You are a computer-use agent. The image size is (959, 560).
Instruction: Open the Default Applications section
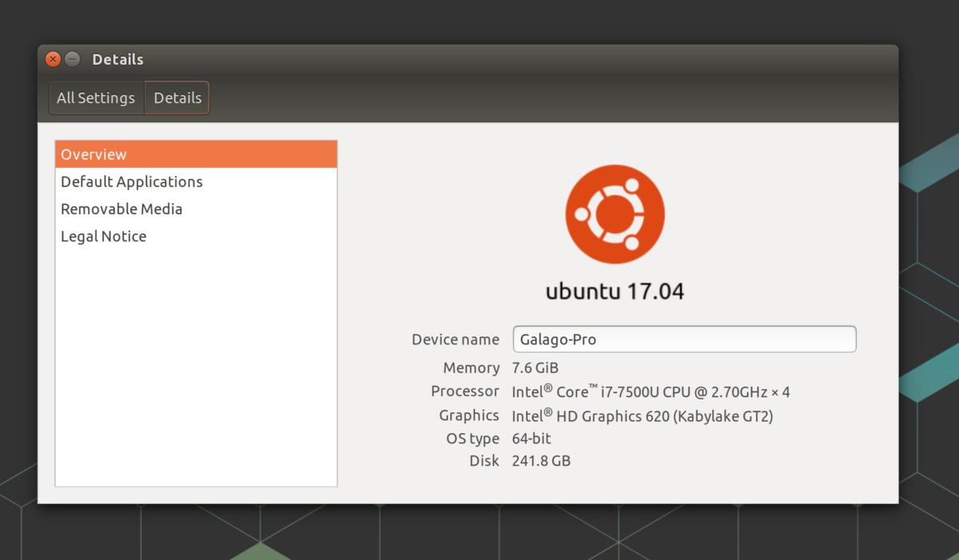click(196, 181)
